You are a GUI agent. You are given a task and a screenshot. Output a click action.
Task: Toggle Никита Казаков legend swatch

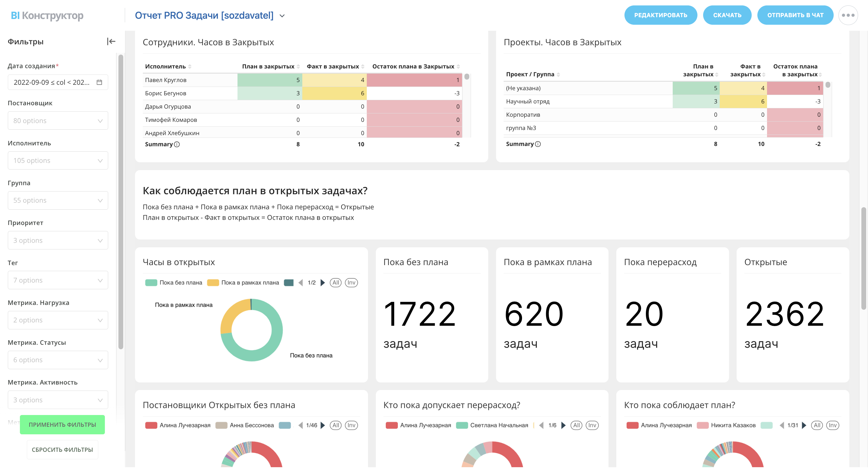coord(703,425)
